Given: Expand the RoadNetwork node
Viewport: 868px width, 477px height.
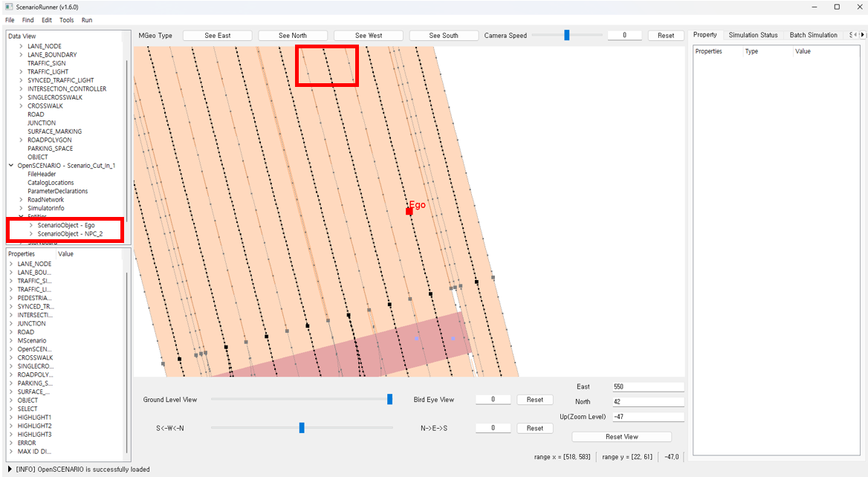Looking at the screenshot, I should [x=21, y=200].
